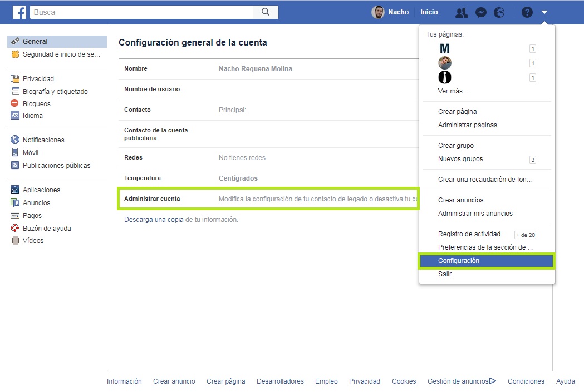584x392 pixels.
Task: Expand 'Ver más...' in pages list
Action: (453, 91)
